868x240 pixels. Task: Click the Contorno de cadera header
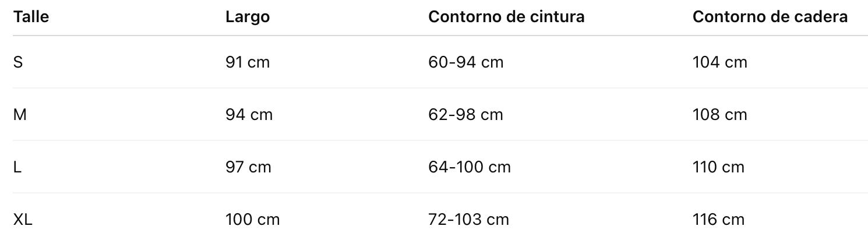coord(770,17)
